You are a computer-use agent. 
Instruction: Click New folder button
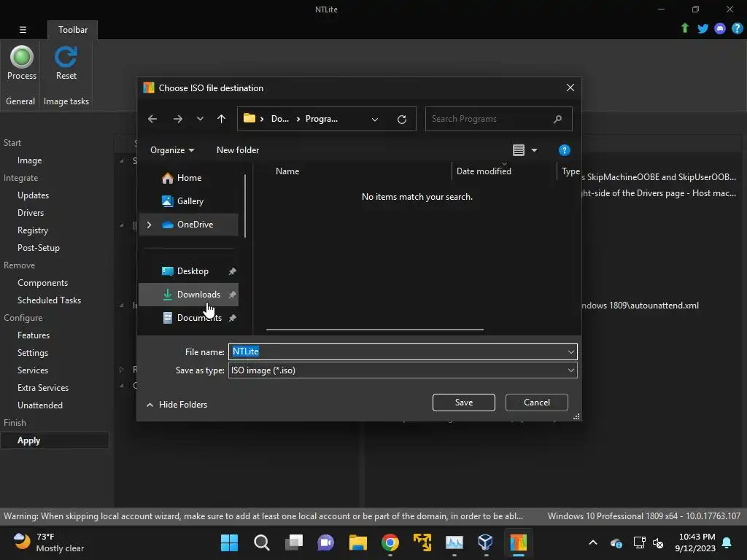tap(238, 150)
